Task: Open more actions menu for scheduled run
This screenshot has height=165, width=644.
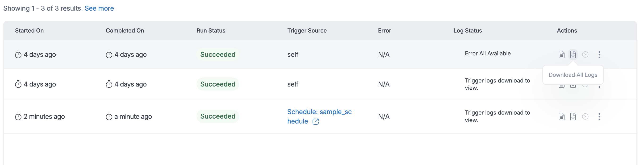Action: click(x=599, y=116)
